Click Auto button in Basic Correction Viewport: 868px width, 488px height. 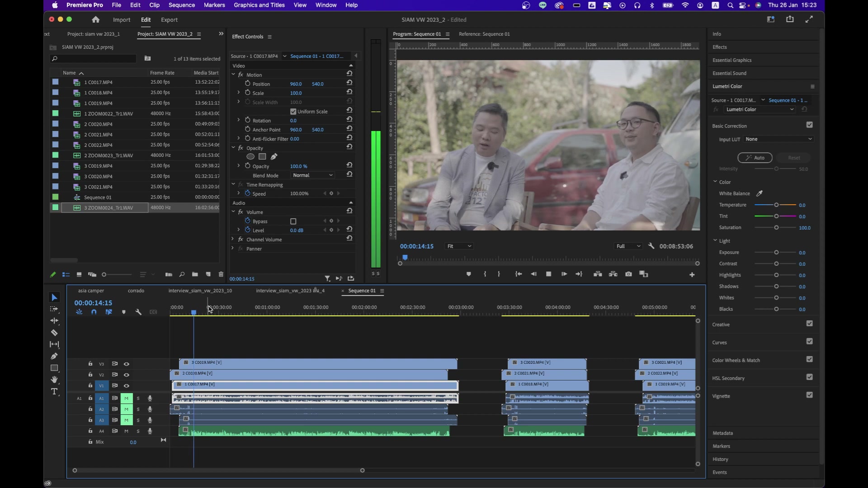pos(755,158)
